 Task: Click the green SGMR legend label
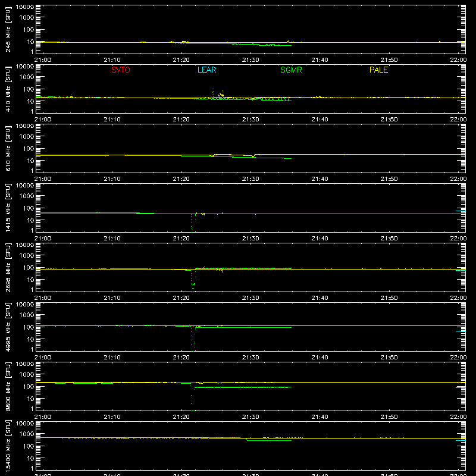(291, 70)
